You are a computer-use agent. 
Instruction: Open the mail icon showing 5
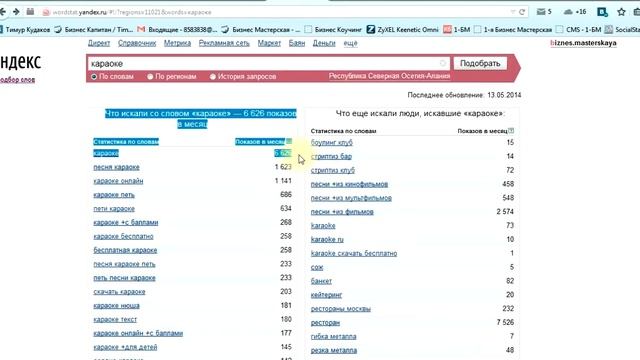[x=544, y=12]
